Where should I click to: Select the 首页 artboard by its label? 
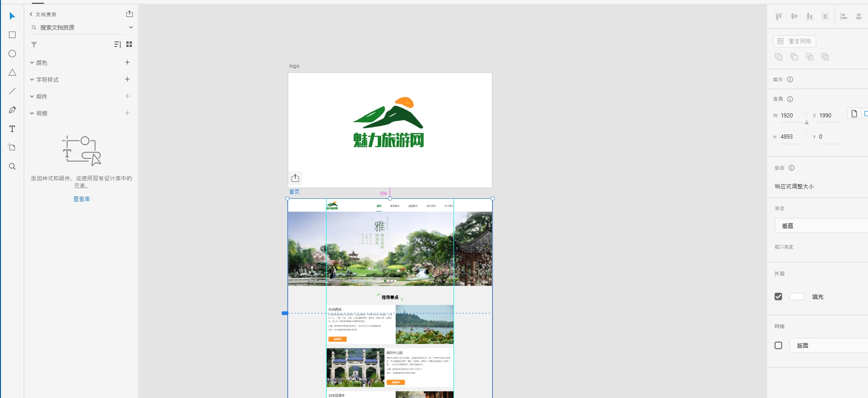click(x=294, y=192)
